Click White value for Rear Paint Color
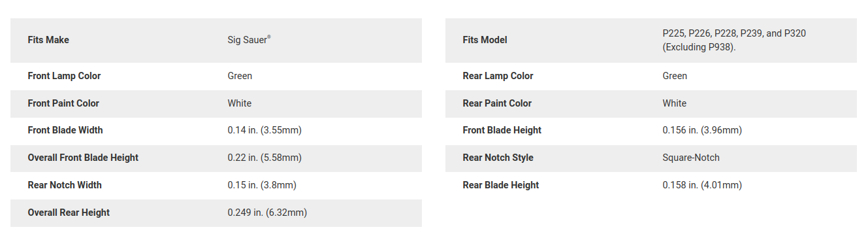The image size is (868, 240). 674,103
